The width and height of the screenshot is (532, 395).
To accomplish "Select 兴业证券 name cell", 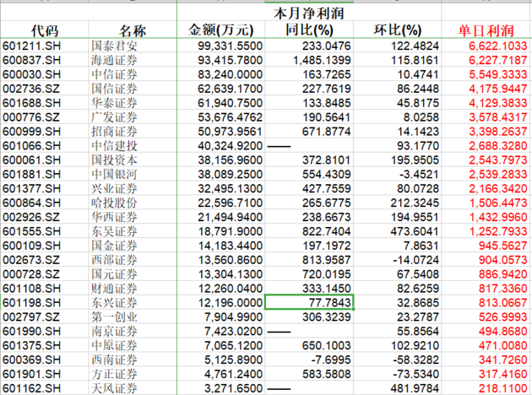I will (133, 188).
